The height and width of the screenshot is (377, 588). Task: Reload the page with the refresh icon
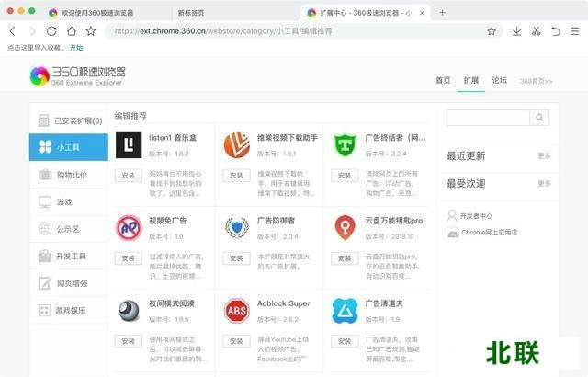point(51,31)
